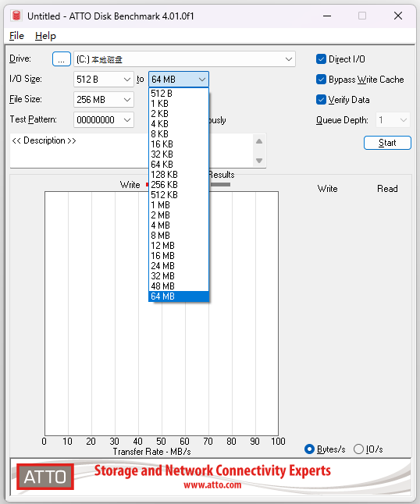This screenshot has width=420, height=504.
Task: Click the description scrollbar down arrow
Action: point(259,161)
